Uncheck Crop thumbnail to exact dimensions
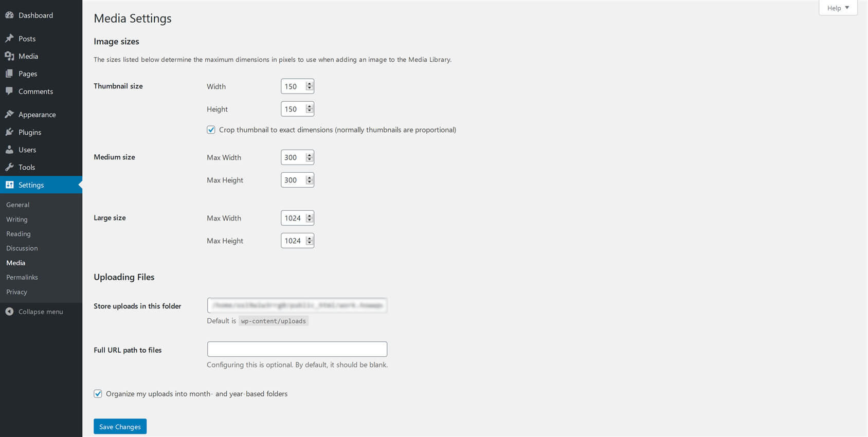This screenshot has height=437, width=868. (x=211, y=130)
